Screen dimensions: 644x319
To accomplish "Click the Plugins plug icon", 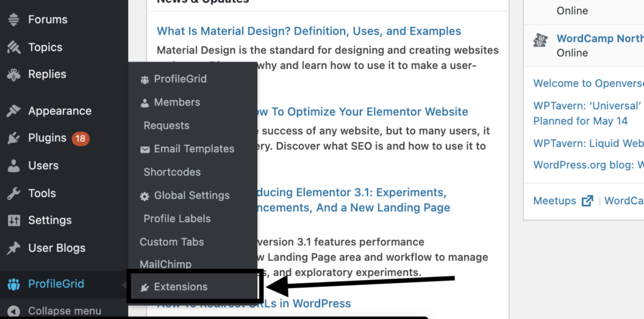I will pos(14,138).
